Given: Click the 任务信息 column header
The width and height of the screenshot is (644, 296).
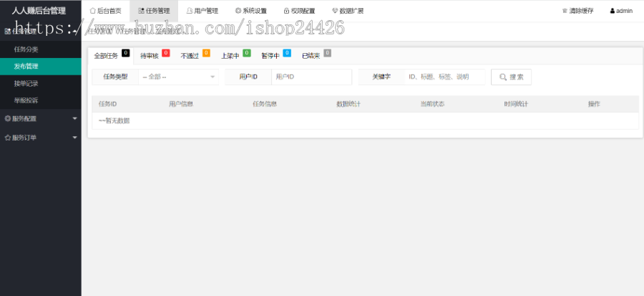Looking at the screenshot, I should tap(265, 104).
